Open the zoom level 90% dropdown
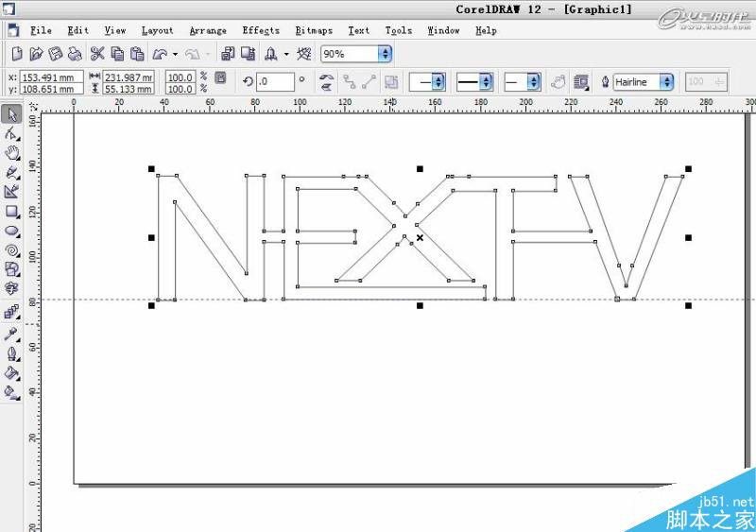The height and width of the screenshot is (532, 756). (385, 54)
